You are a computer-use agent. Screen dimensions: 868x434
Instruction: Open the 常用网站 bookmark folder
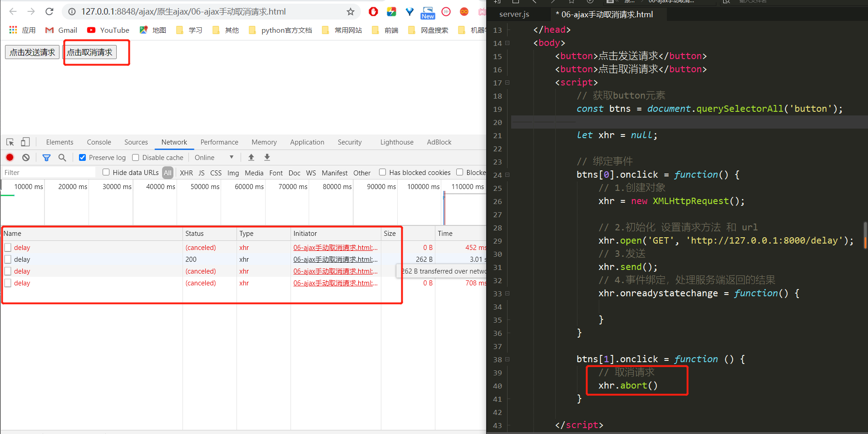click(342, 30)
